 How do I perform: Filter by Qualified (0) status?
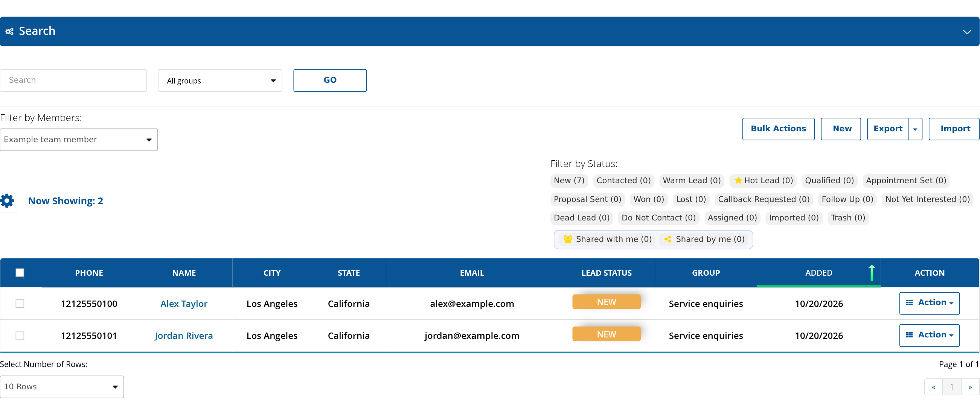click(829, 181)
